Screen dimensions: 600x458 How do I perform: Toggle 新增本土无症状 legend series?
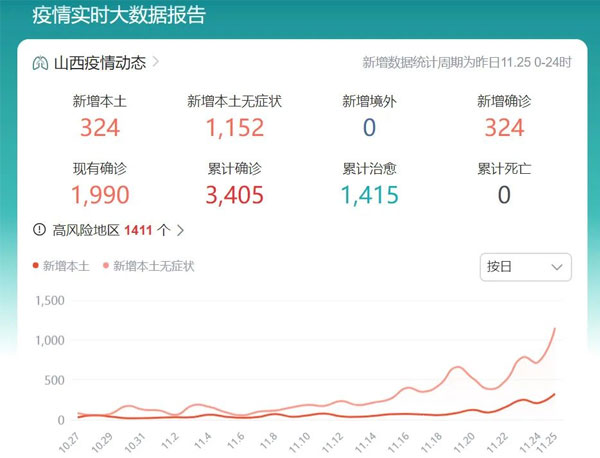pos(148,266)
